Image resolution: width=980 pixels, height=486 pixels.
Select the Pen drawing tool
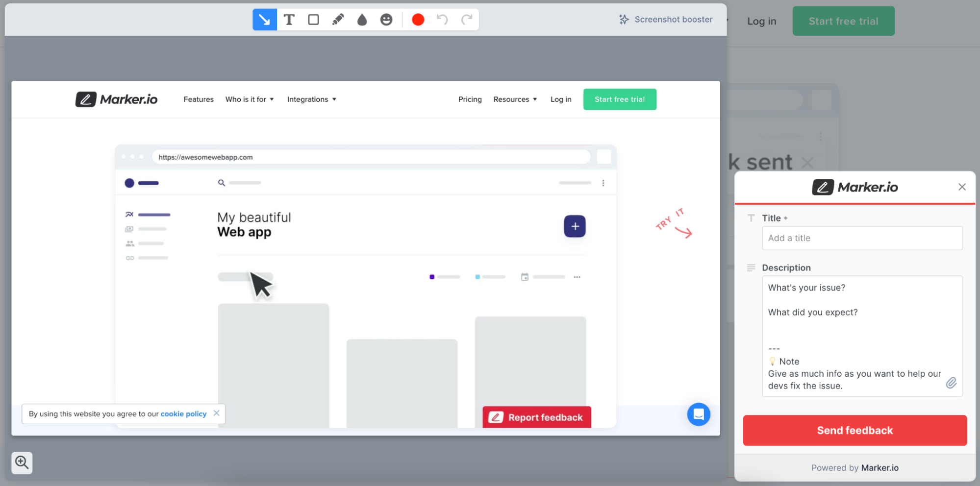338,20
